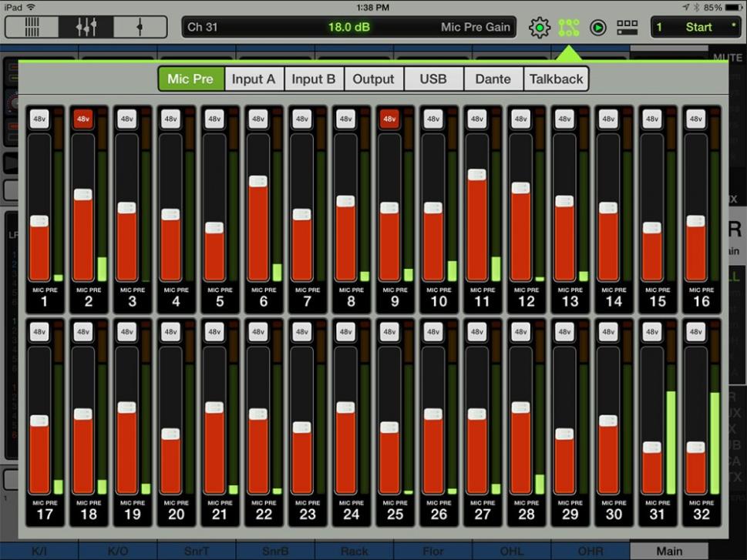Tap the Ch 31 Mic Pre Gain display
Image resolution: width=747 pixels, height=560 pixels.
coord(348,28)
